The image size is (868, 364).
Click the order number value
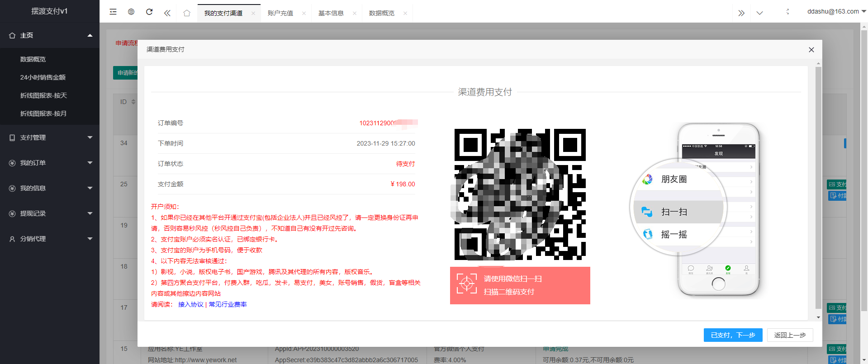point(388,123)
